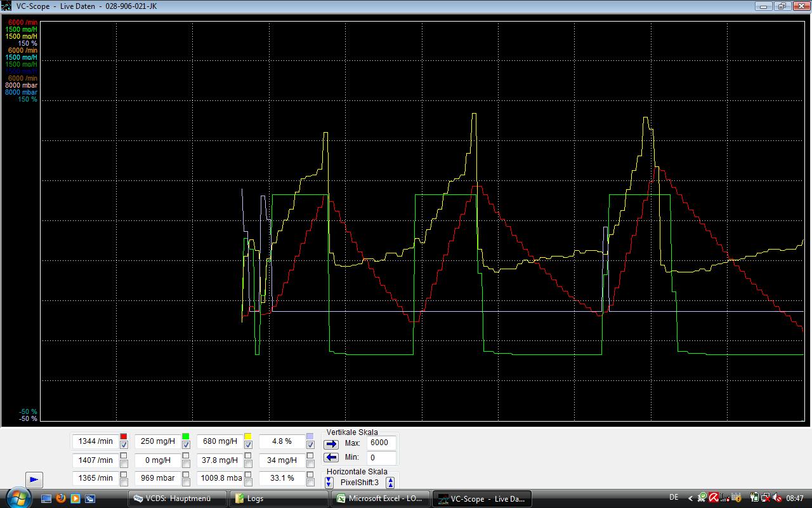
Task: Decrease PixelShift with the down-arrows button
Action: pos(329,483)
